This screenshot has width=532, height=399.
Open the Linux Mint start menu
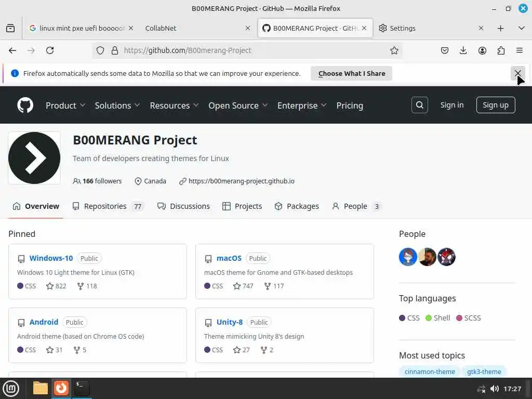(11, 389)
